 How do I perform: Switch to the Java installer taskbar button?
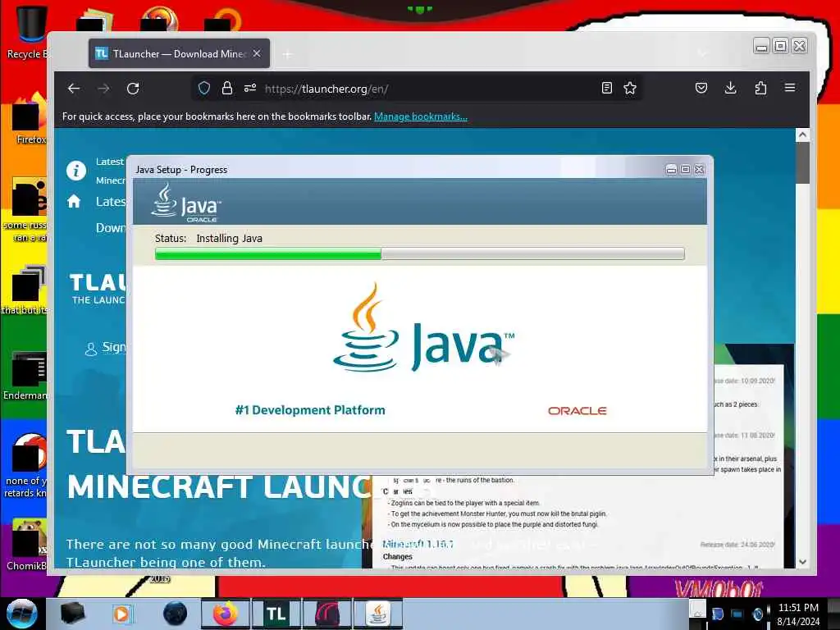[378, 614]
